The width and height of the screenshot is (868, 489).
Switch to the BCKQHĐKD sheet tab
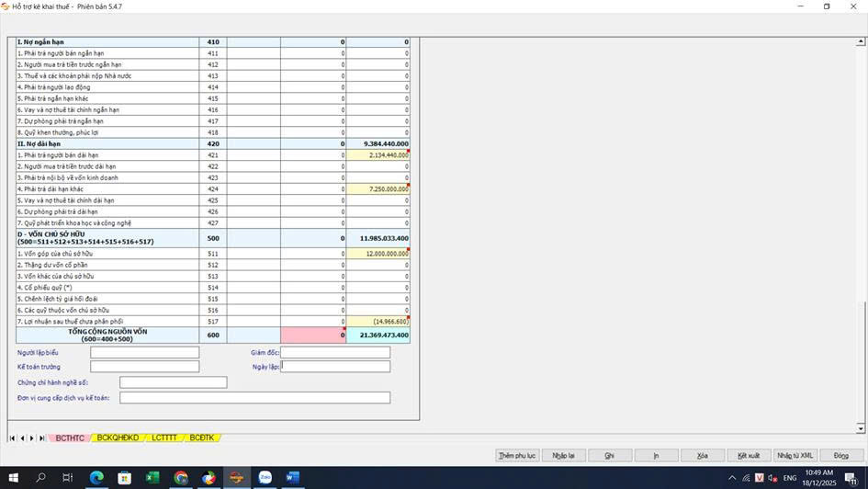point(118,438)
